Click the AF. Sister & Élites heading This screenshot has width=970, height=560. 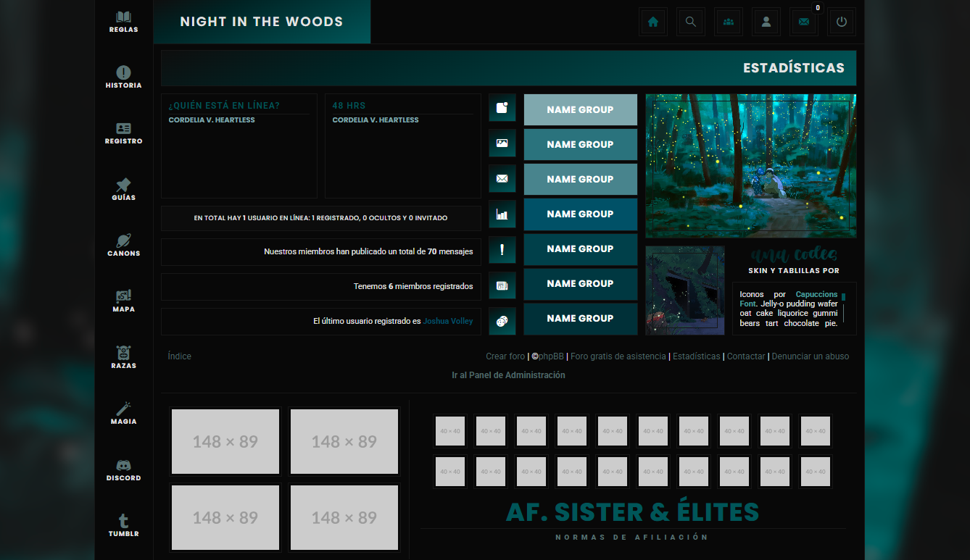[632, 512]
